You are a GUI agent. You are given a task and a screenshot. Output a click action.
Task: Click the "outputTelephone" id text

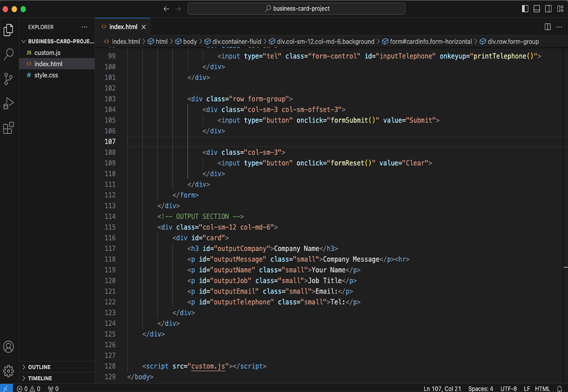[242, 302]
